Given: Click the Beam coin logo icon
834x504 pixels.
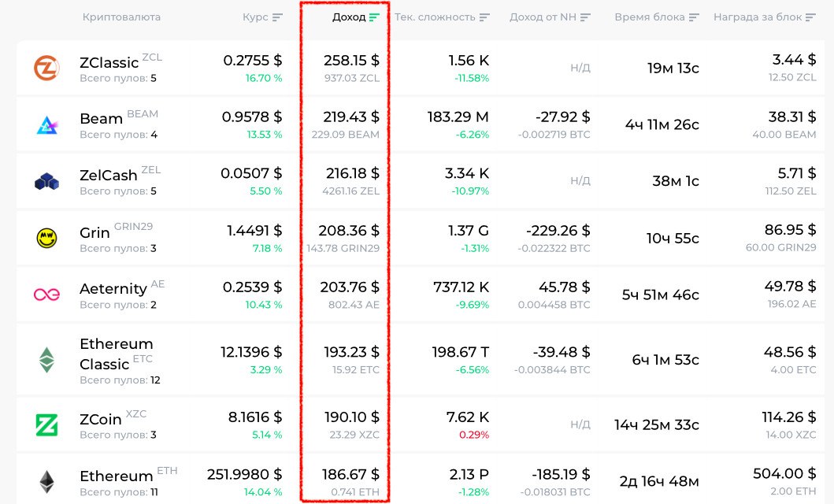Looking at the screenshot, I should (46, 125).
